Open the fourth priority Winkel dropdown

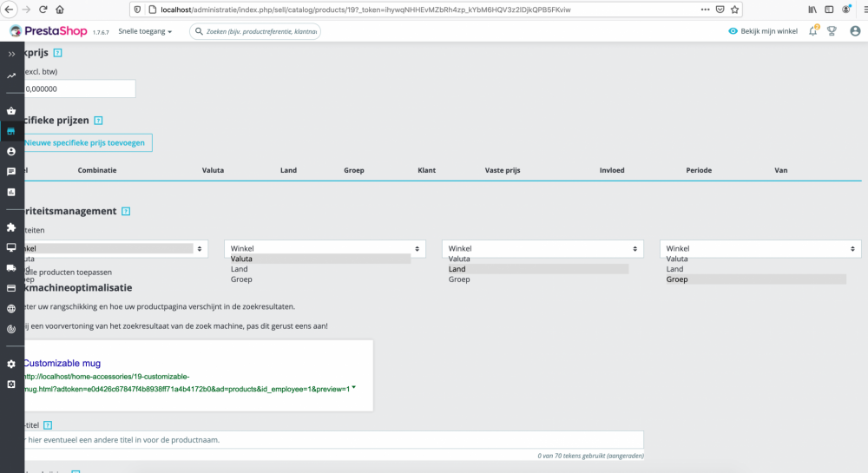[x=760, y=249]
